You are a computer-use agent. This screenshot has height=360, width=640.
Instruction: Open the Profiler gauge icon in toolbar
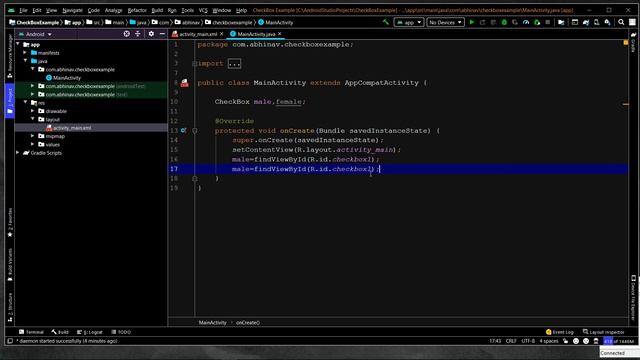tap(526, 22)
